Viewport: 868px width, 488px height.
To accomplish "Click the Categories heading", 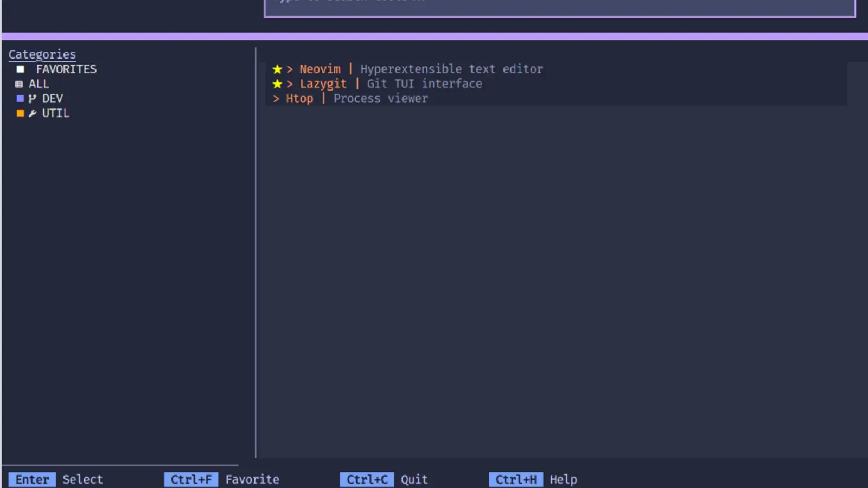I will coord(42,55).
